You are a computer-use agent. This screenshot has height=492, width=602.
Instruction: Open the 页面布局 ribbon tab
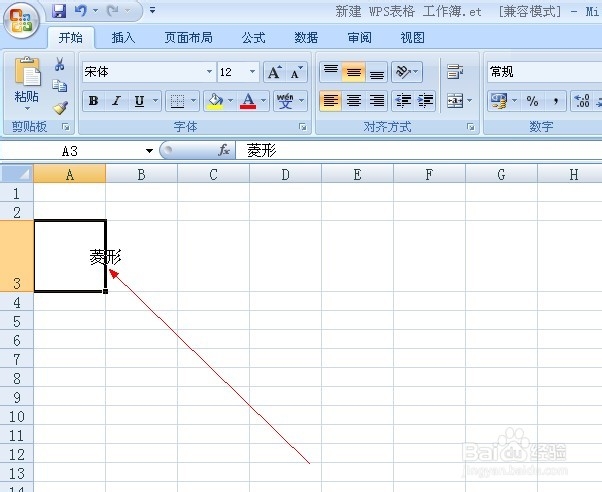point(189,38)
